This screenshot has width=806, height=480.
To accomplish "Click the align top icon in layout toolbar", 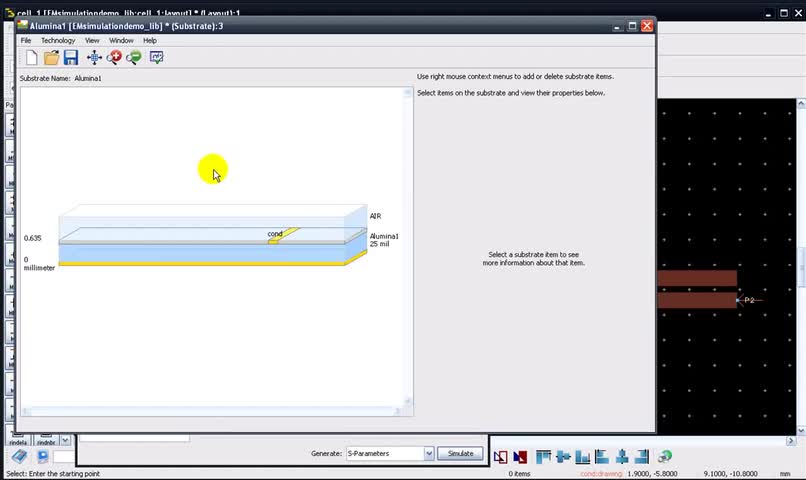I will [543, 456].
